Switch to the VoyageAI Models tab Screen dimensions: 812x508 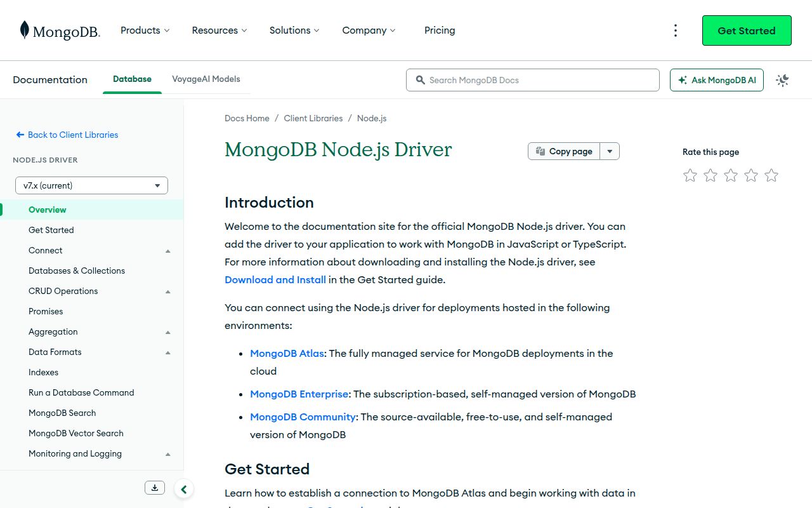[206, 79]
